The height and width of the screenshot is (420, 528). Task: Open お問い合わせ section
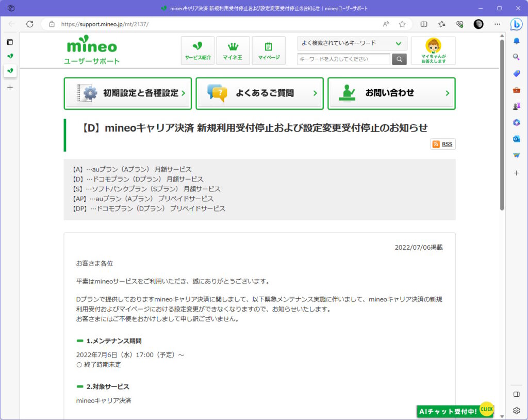[x=392, y=93]
